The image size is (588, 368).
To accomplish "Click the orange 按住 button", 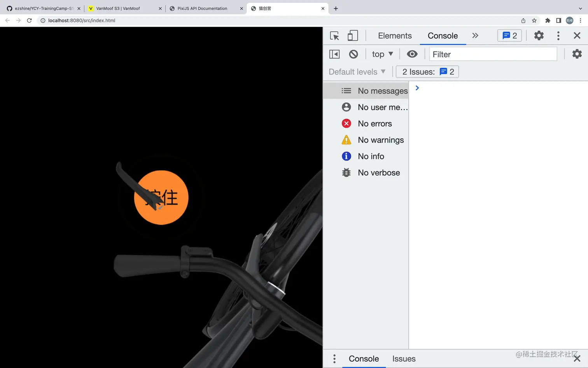I will coord(161,197).
